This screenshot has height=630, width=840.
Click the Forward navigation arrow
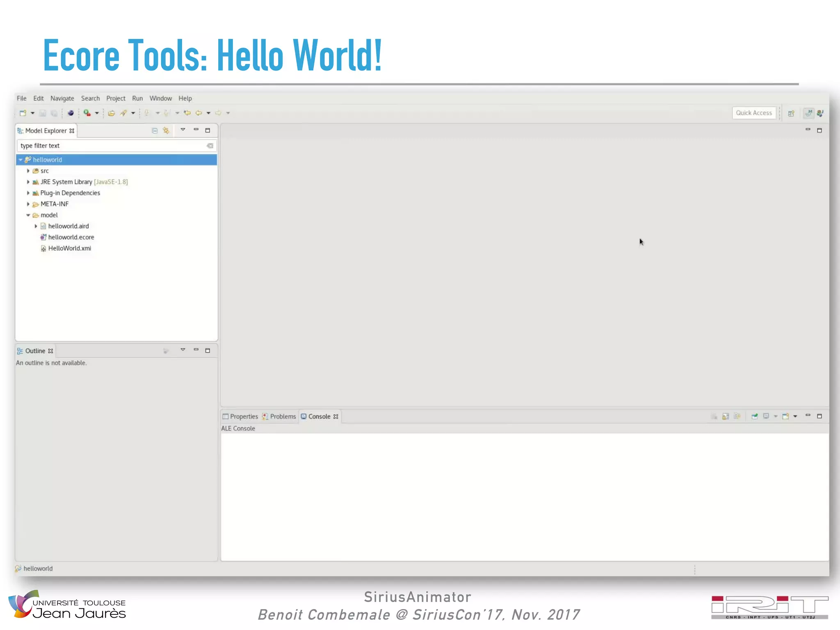tap(219, 113)
